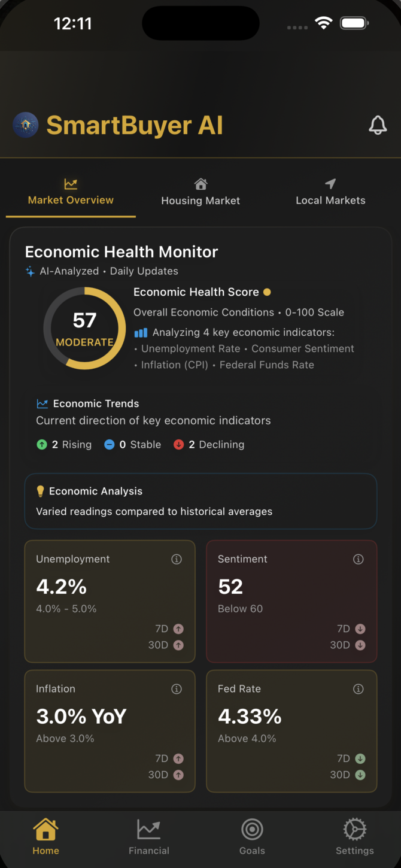Go to Financial chart tab
Image resolution: width=401 pixels, height=868 pixels.
click(x=149, y=836)
